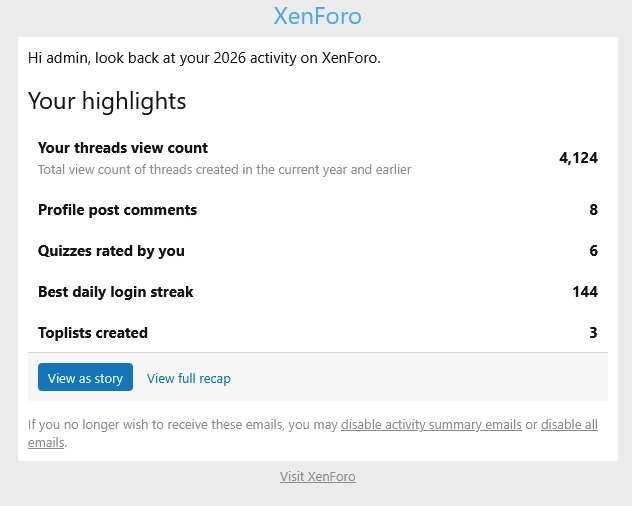Image resolution: width=632 pixels, height=506 pixels.
Task: Click the View as story button
Action: 85,377
